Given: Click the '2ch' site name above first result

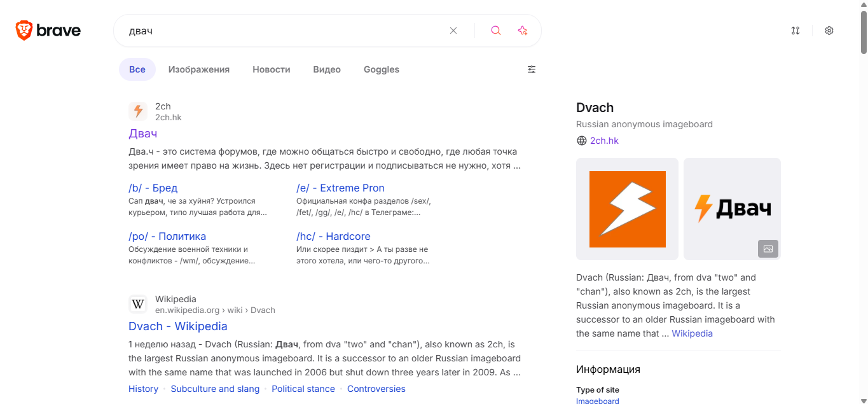Looking at the screenshot, I should coord(163,106).
